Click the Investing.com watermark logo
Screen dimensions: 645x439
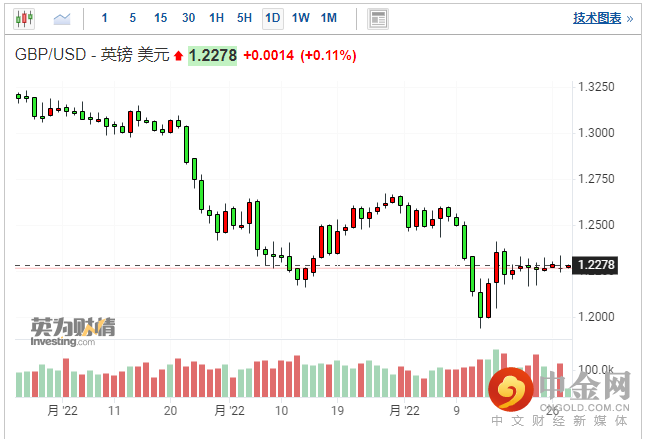[64, 332]
